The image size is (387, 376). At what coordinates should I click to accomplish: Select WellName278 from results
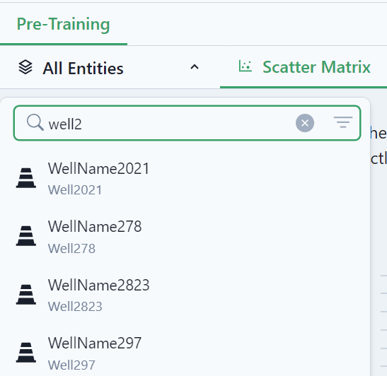pos(185,237)
